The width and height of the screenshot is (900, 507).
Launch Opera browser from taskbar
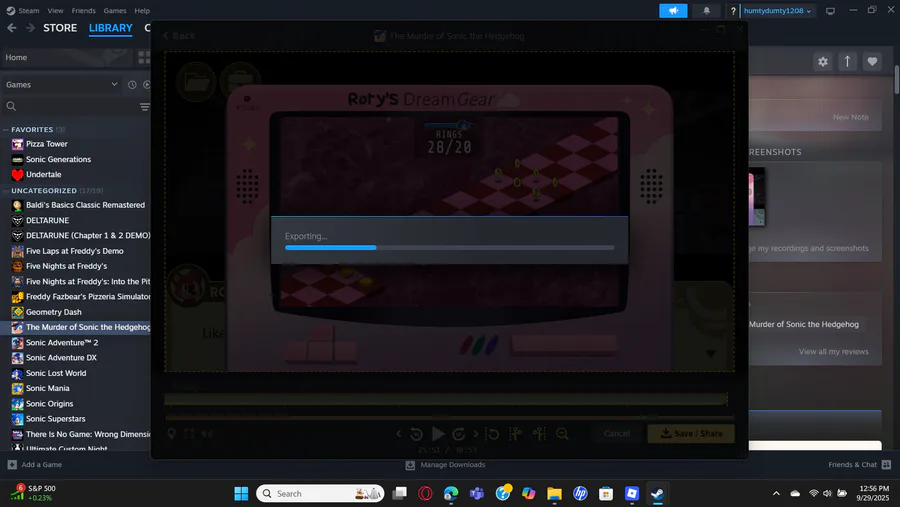pos(425,493)
